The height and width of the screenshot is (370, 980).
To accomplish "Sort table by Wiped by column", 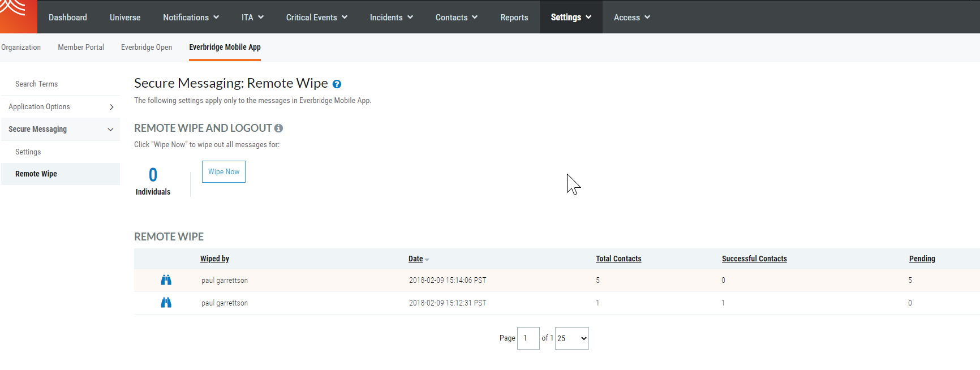I will (214, 259).
